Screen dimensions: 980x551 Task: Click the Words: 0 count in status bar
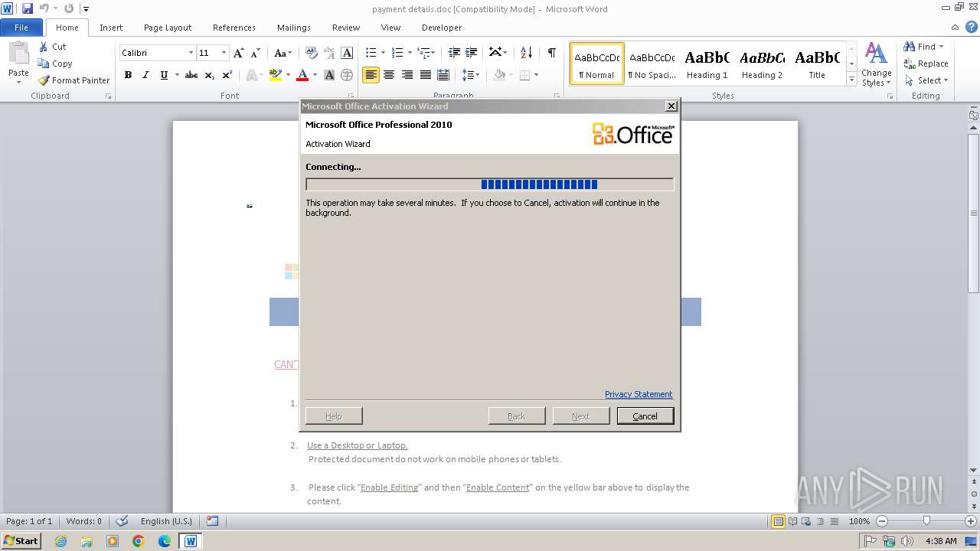83,521
